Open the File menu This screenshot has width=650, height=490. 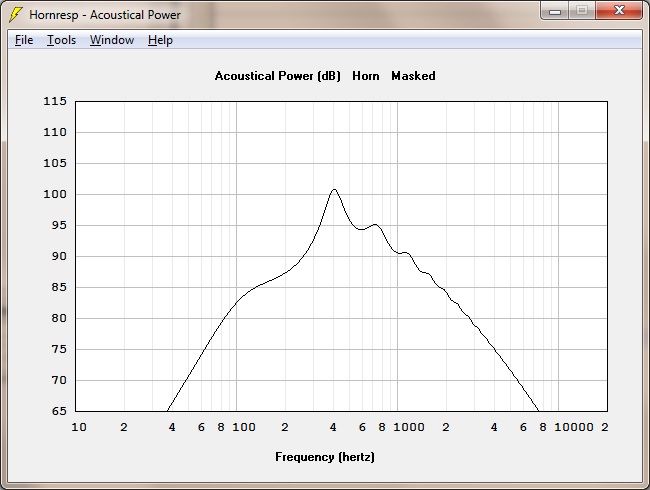point(24,40)
